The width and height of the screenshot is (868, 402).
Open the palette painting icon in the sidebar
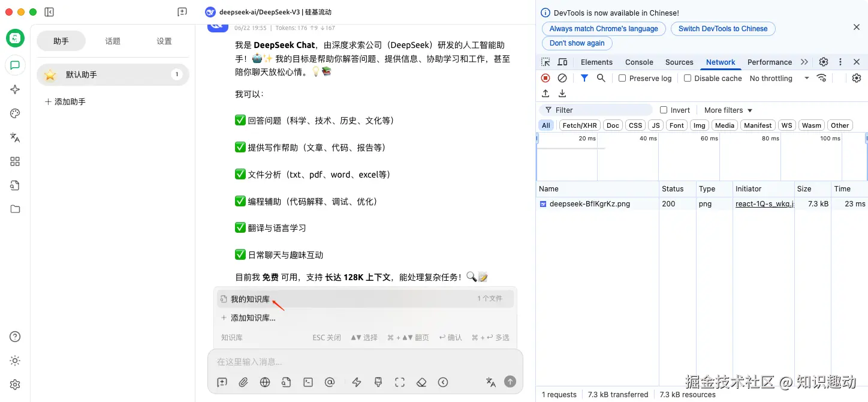[15, 113]
